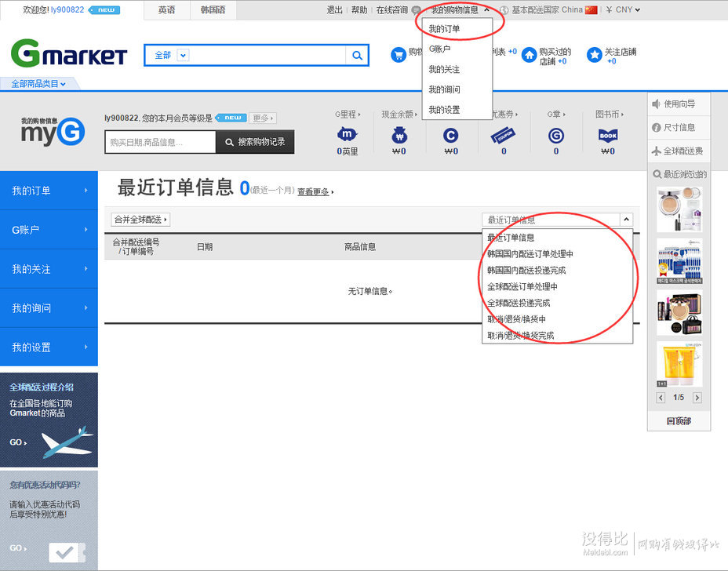Click the 合并全球配送 button

[x=140, y=219]
